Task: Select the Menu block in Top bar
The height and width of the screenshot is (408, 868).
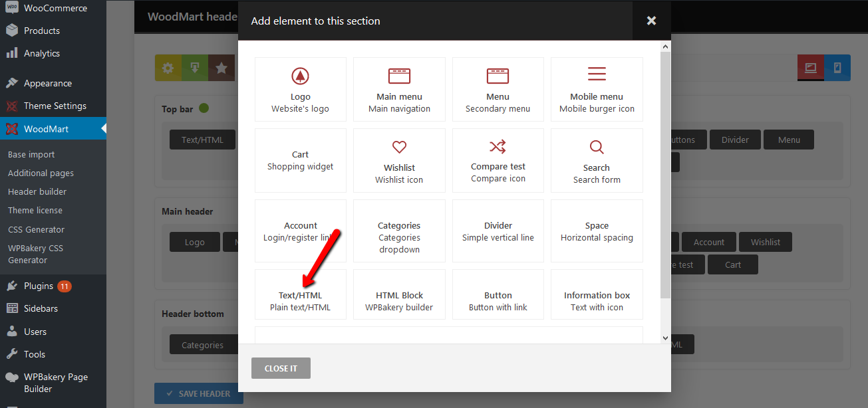Action: (789, 140)
